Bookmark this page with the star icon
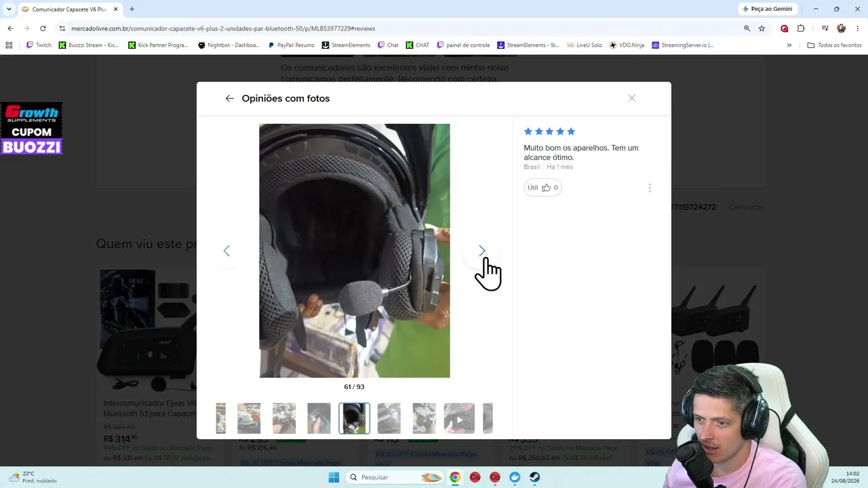 click(x=762, y=28)
